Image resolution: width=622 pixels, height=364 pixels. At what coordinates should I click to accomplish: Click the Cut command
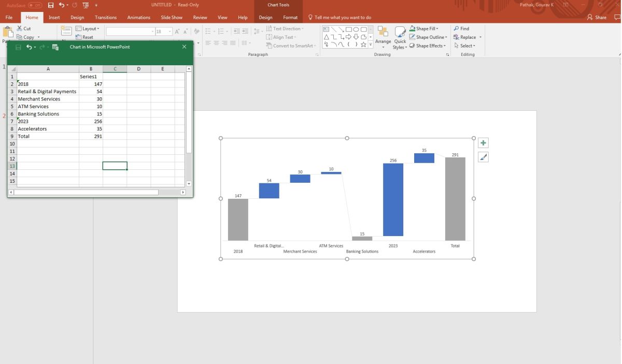23,28
